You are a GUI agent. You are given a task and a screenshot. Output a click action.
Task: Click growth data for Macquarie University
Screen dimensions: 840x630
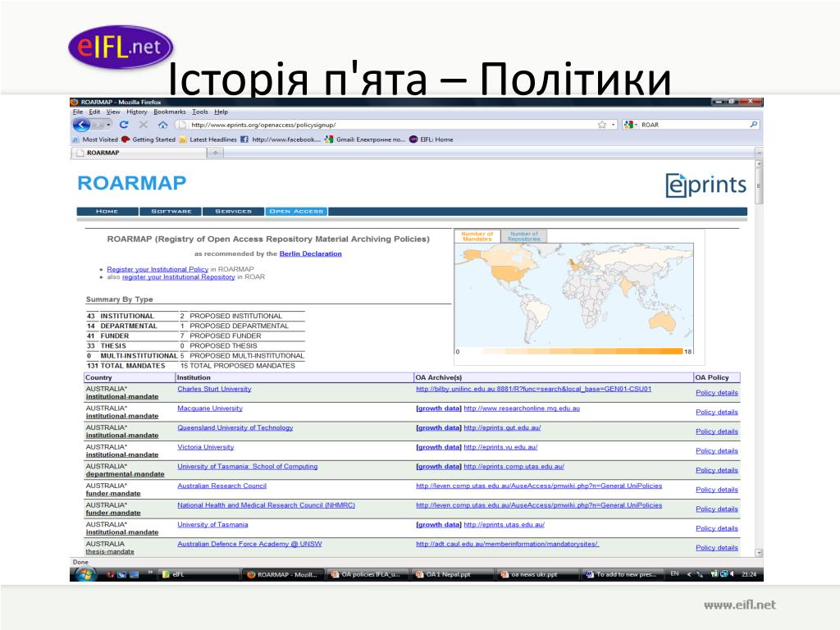click(x=439, y=409)
